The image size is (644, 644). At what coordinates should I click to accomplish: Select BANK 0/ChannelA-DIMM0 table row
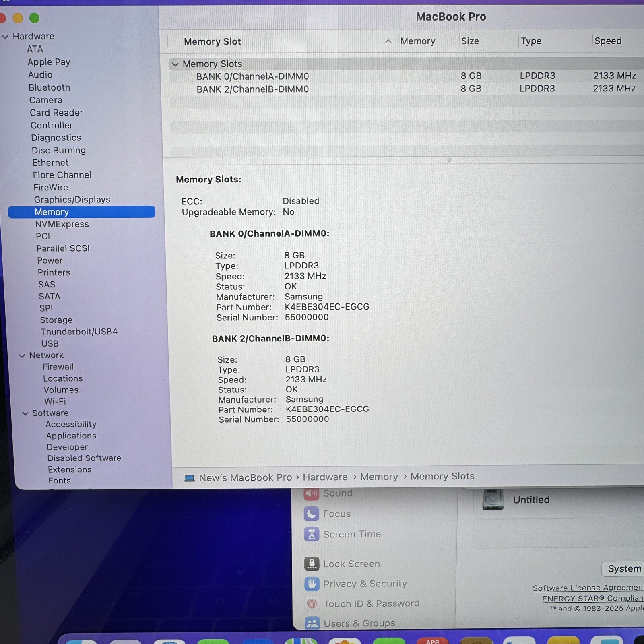click(x=407, y=76)
